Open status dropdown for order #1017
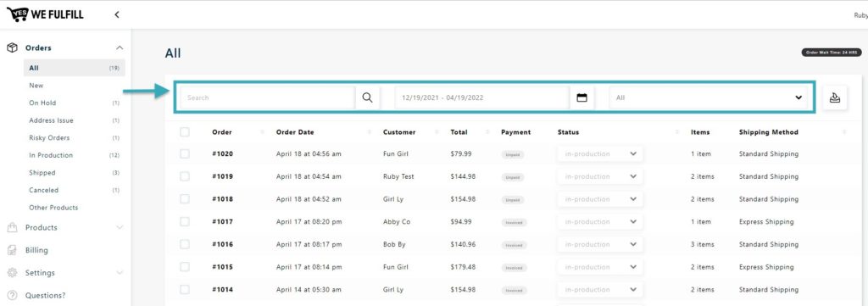This screenshot has width=868, height=306. click(600, 222)
